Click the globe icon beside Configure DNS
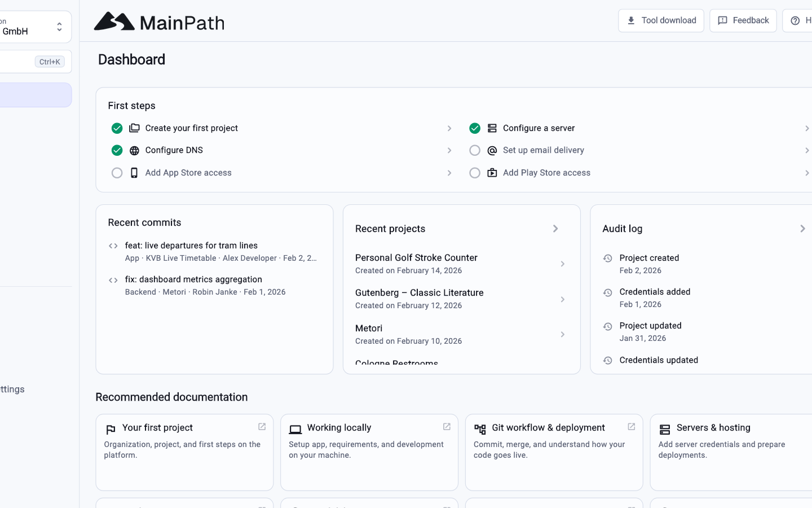 pyautogui.click(x=134, y=151)
